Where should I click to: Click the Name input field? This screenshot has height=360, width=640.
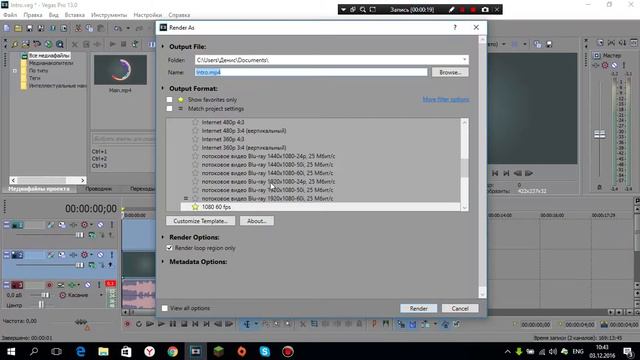click(311, 72)
